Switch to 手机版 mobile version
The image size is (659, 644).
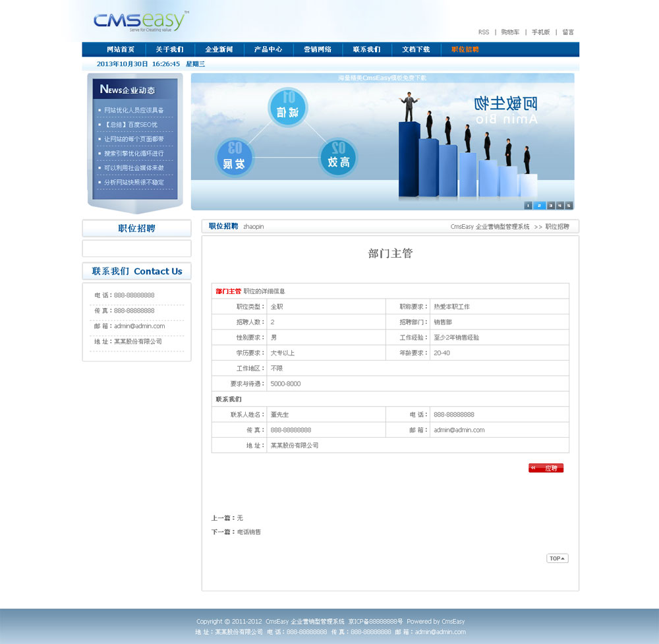click(540, 32)
